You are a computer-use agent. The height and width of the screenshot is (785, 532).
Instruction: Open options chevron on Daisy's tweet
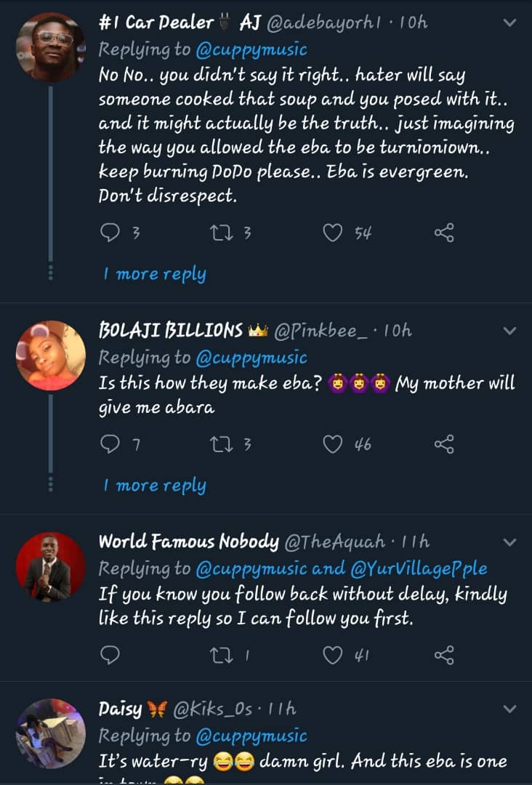tap(510, 709)
